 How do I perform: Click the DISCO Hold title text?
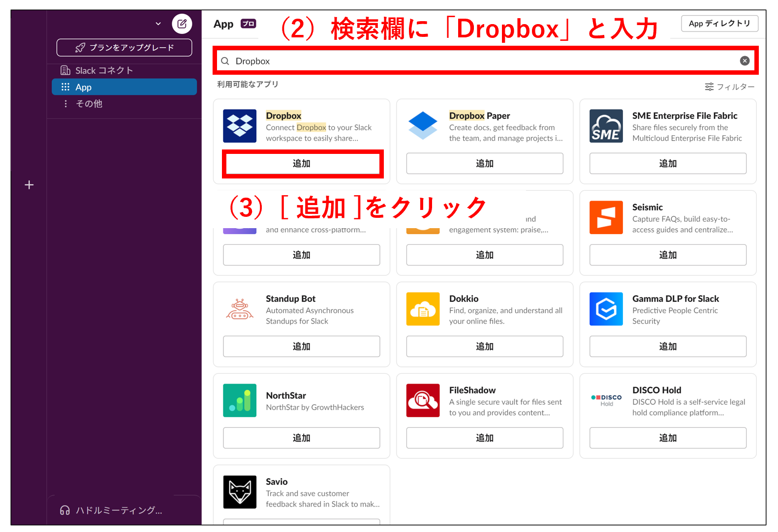coord(656,390)
